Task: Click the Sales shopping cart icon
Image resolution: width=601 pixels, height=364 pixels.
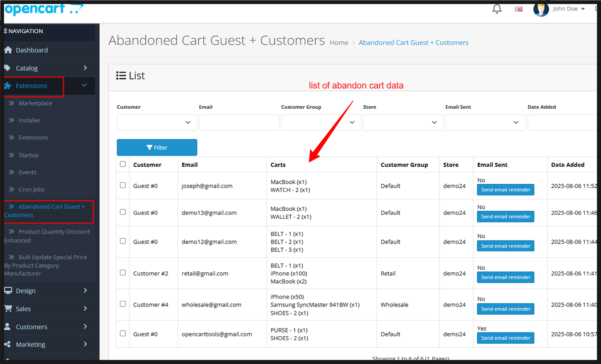Action: pos(8,309)
